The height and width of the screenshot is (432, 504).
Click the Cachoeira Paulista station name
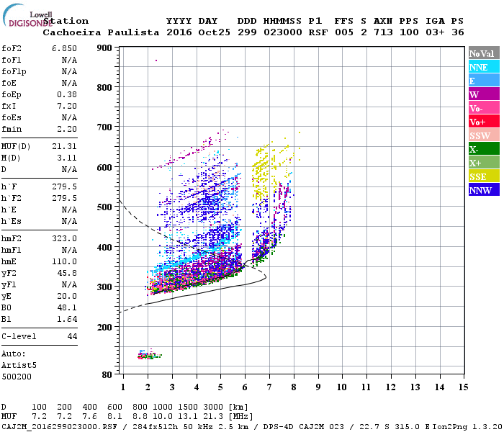pos(101,32)
